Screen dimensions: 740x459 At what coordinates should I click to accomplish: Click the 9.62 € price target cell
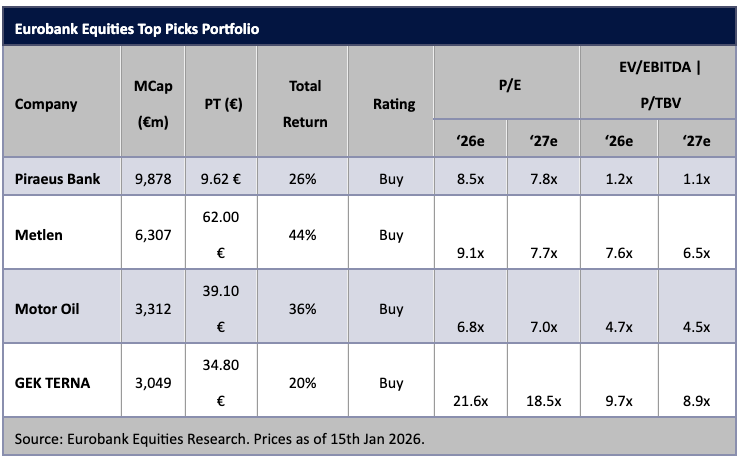click(x=221, y=179)
